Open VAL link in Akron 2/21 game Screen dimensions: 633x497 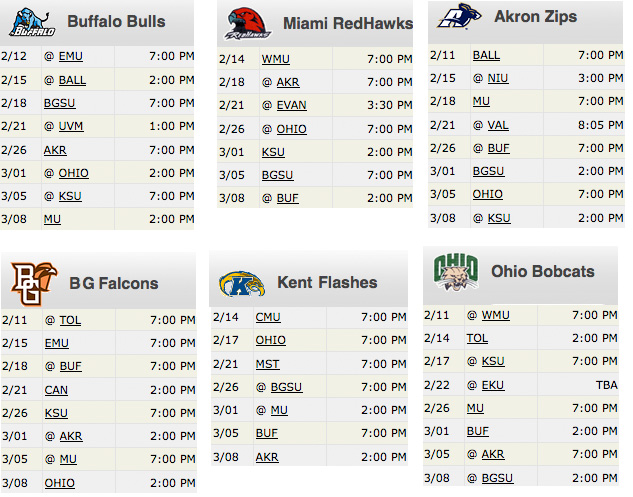coord(498,125)
